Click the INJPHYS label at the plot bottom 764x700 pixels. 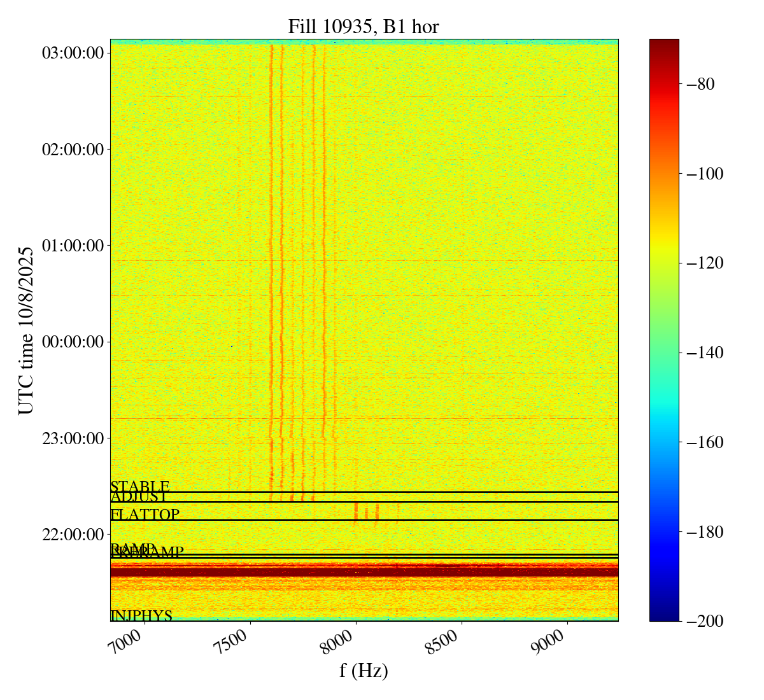(141, 615)
